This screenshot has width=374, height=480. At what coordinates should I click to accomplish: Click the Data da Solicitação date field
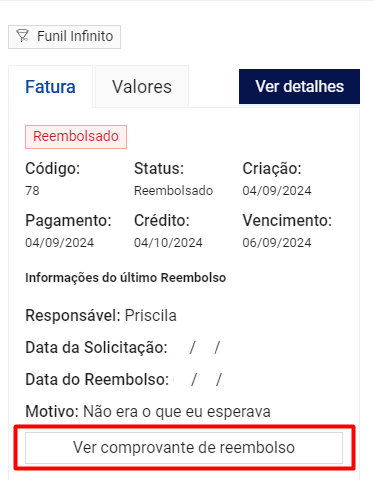[x=197, y=348]
